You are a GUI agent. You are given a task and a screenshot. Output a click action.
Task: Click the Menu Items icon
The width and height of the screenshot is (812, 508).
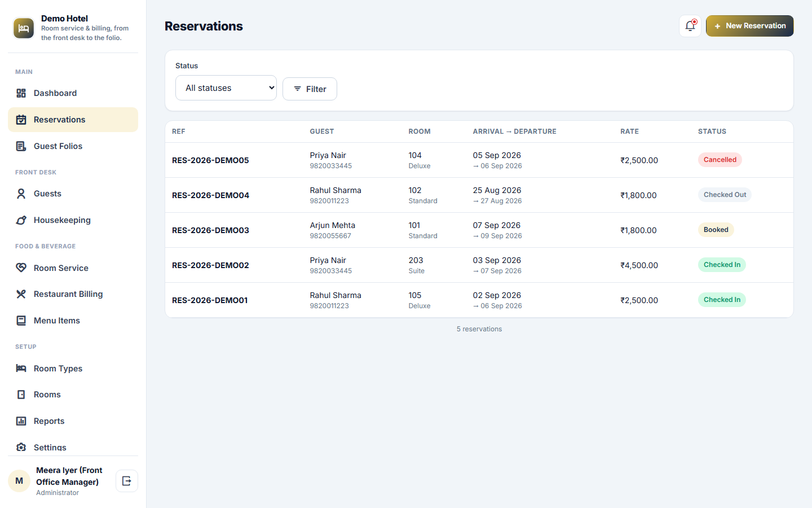(x=21, y=321)
